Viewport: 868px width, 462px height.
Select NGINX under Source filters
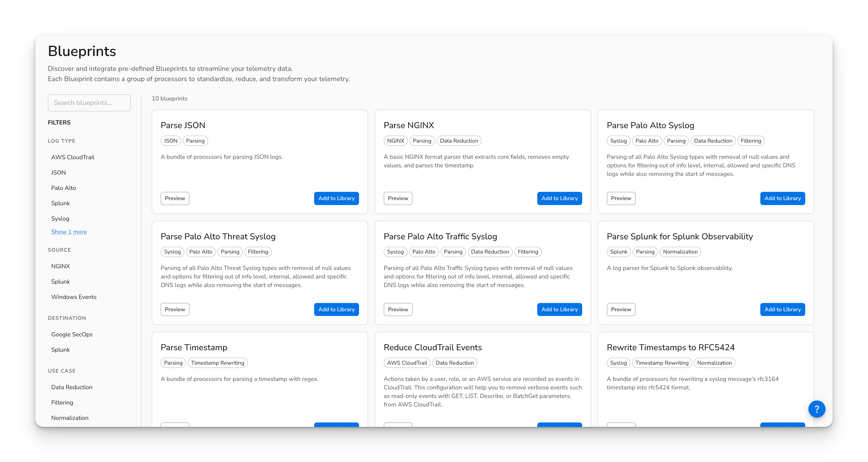coord(60,266)
